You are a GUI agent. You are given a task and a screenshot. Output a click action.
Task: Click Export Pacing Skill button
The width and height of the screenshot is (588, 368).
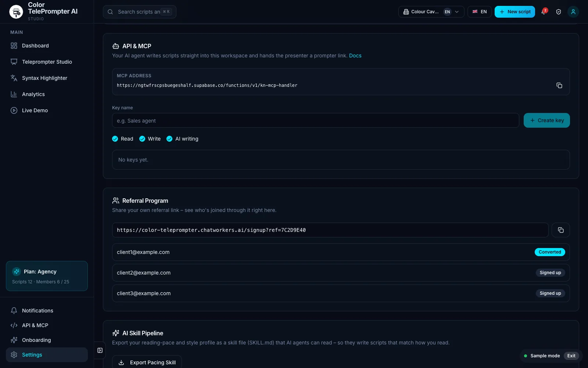(x=147, y=362)
